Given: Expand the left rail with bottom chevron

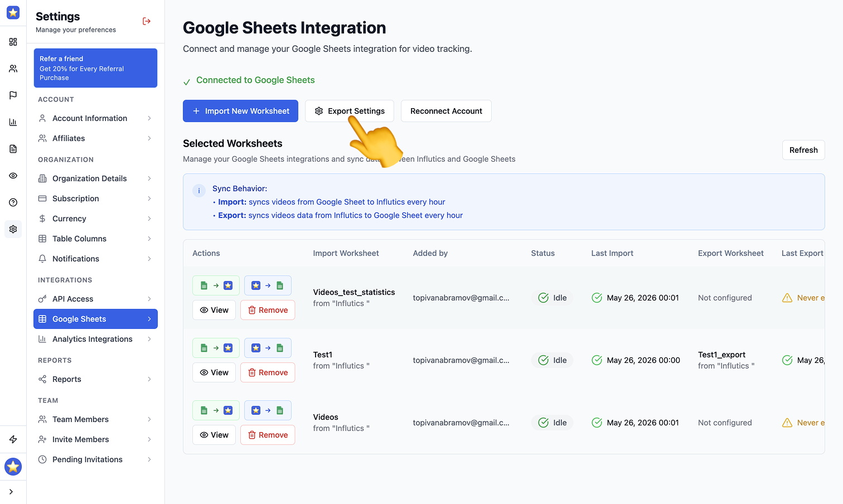Looking at the screenshot, I should [11, 492].
